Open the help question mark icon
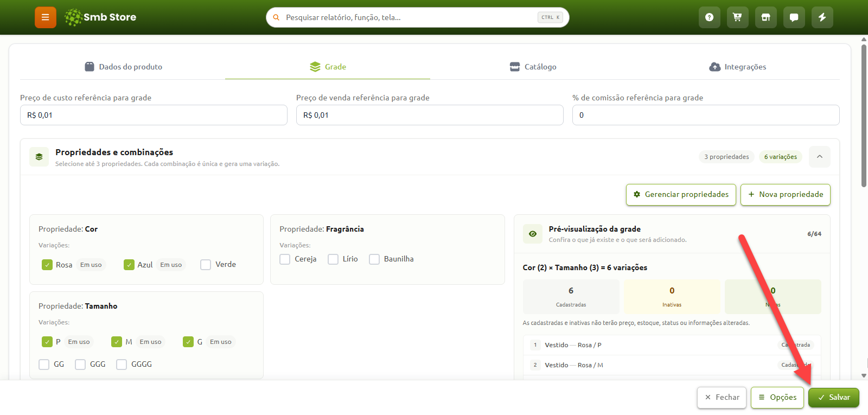 click(x=709, y=17)
